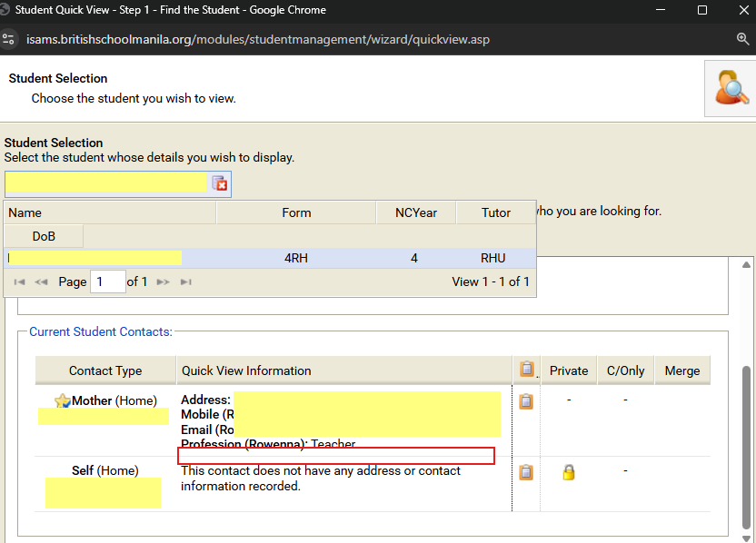The image size is (756, 543).
Task: Go to the previous results page
Action: pos(42,282)
